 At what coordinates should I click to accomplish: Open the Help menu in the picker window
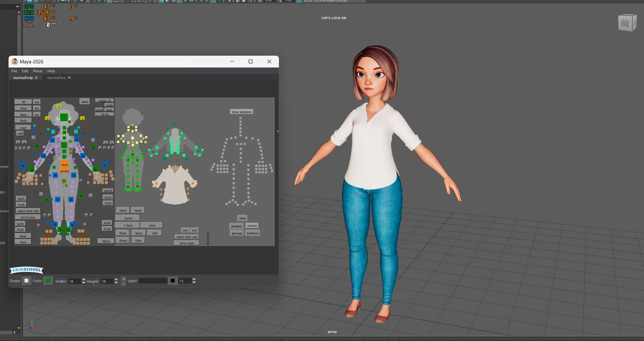pos(51,71)
